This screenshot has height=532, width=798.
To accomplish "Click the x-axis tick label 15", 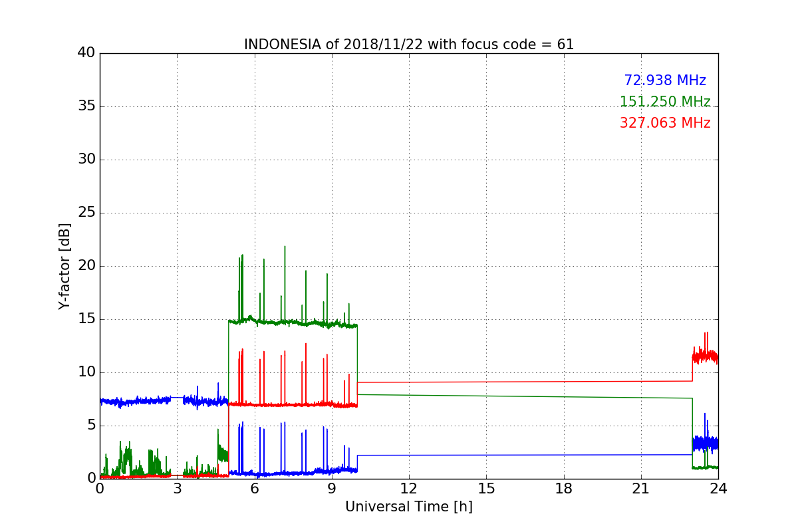I will coord(486,489).
